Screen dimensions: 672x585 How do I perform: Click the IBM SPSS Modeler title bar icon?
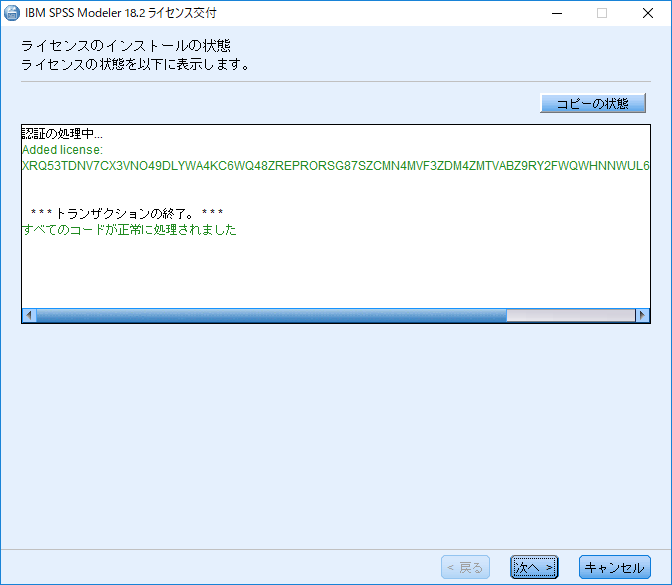(x=12, y=13)
